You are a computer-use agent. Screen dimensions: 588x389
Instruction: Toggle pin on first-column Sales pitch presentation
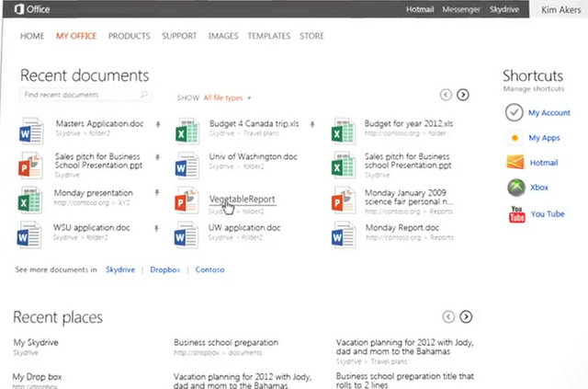(157, 157)
